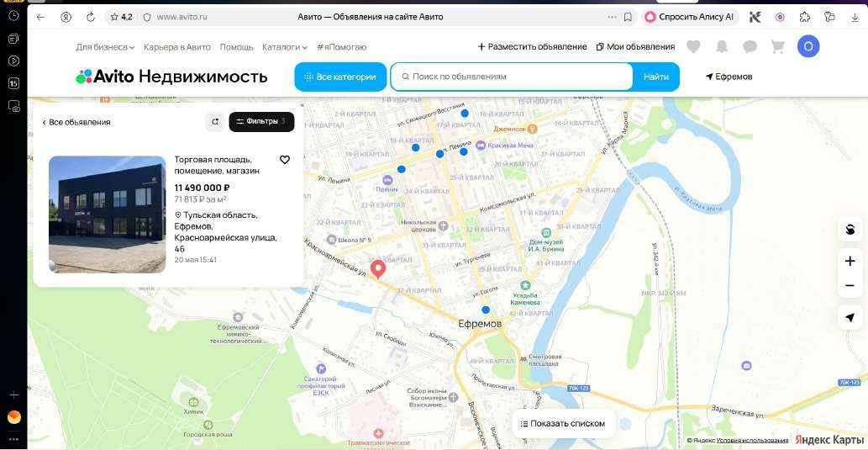This screenshot has width=868, height=450.
Task: Reload the page with the refresh icon
Action: click(91, 17)
